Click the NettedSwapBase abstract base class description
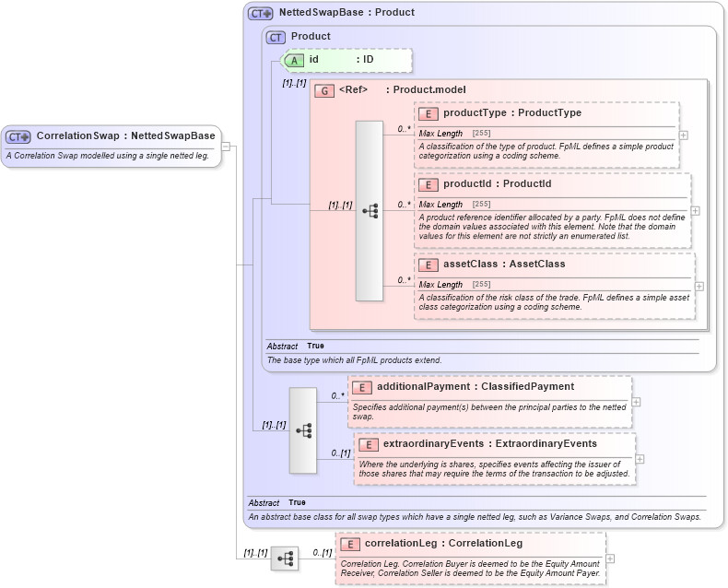The width and height of the screenshot is (728, 588). (475, 517)
